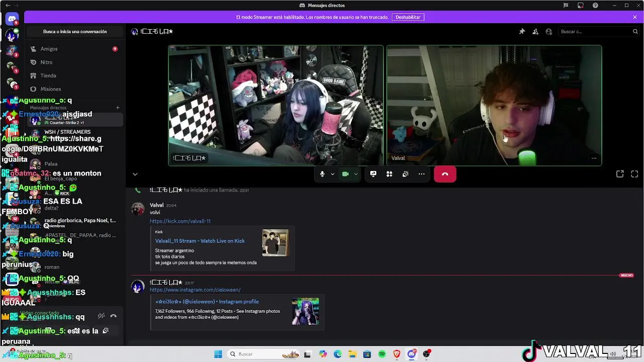This screenshot has width=644, height=362.
Task: Open the soundboard in call controls
Action: [x=406, y=174]
